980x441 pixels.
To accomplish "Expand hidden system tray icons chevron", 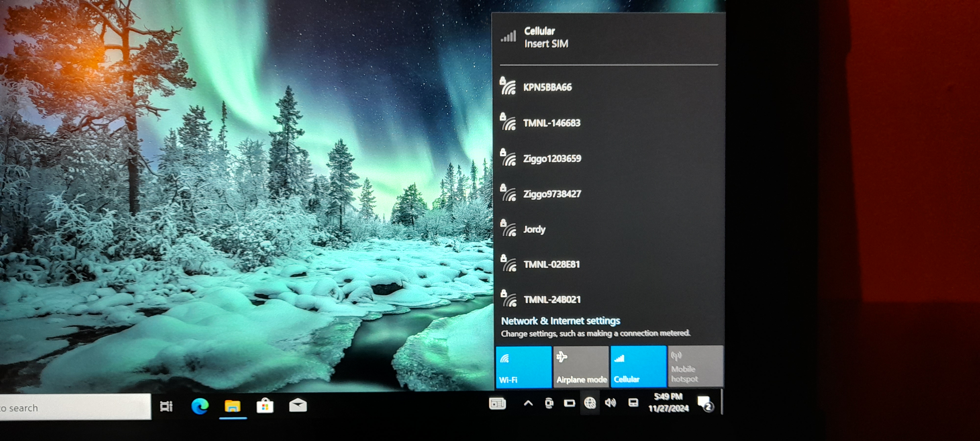I will tap(528, 403).
